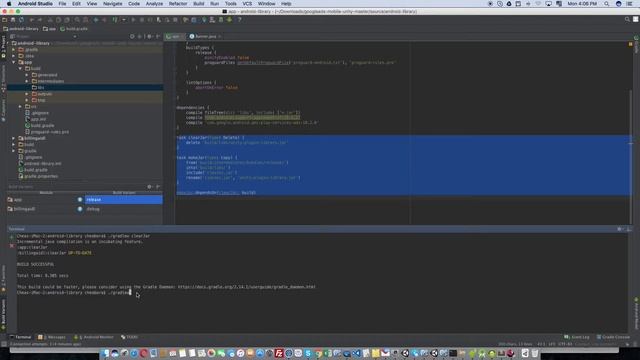This screenshot has width=640, height=360.
Task: Open the Tools menu
Action: 231,4
